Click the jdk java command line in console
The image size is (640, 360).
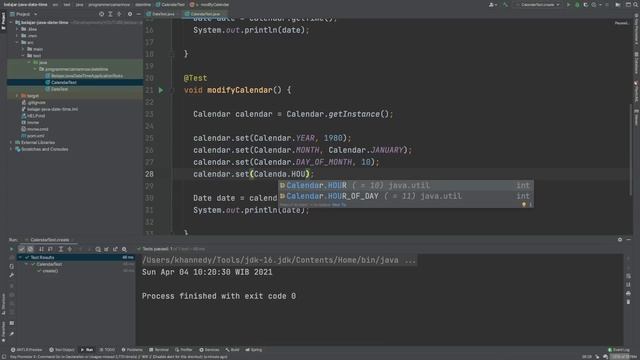[279, 260]
